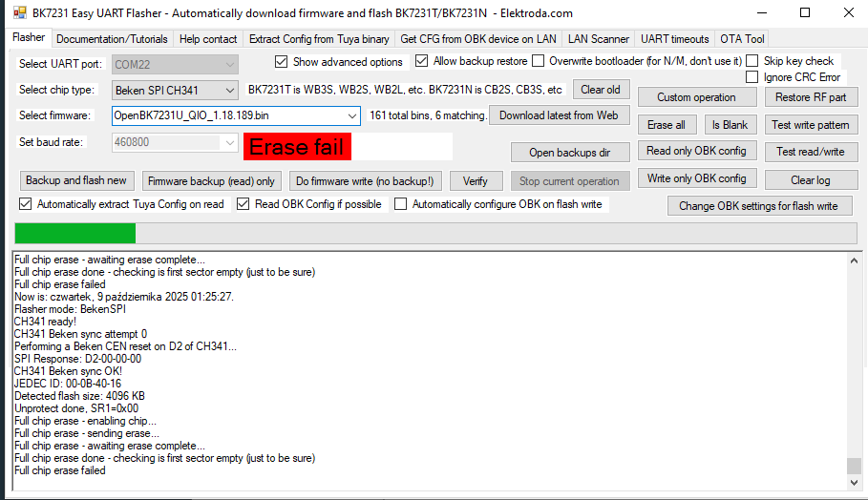868x500 pixels.
Task: Click the Verify button
Action: 476,181
